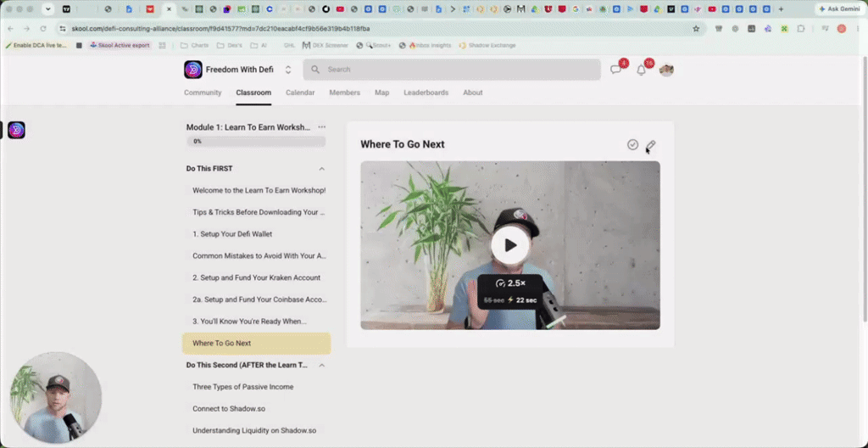
Task: Open the Scout+ bookmark
Action: (x=374, y=46)
